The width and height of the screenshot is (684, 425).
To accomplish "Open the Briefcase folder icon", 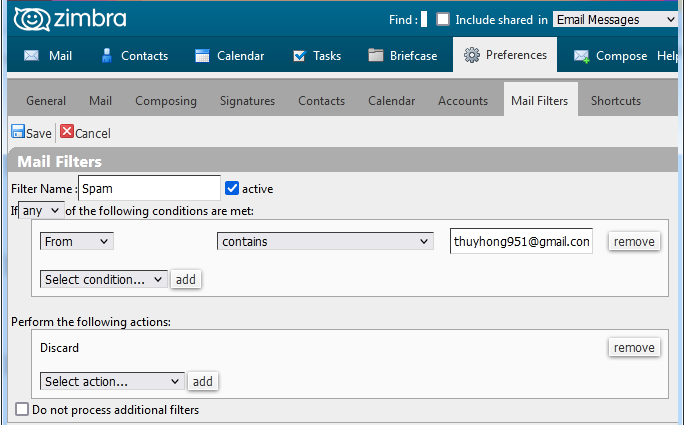I will coord(376,55).
